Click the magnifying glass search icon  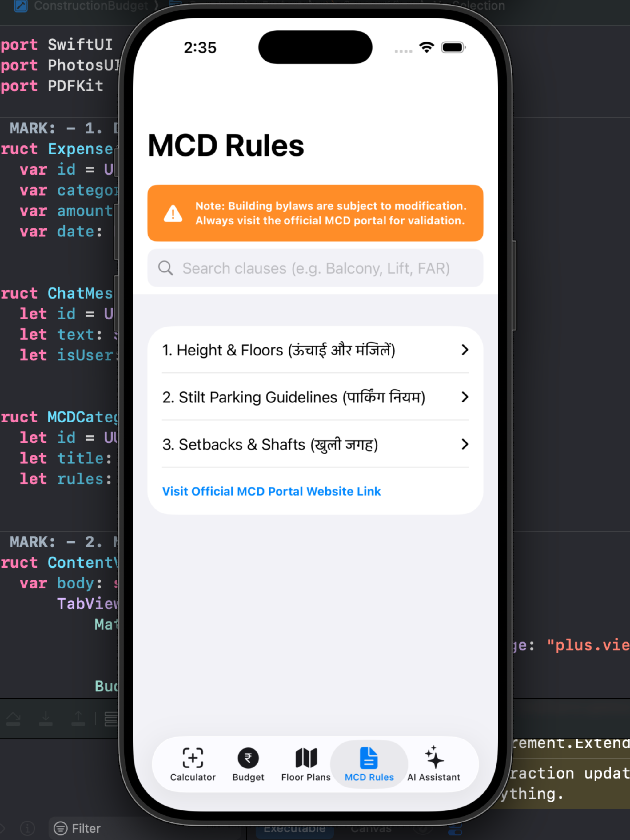[165, 268]
